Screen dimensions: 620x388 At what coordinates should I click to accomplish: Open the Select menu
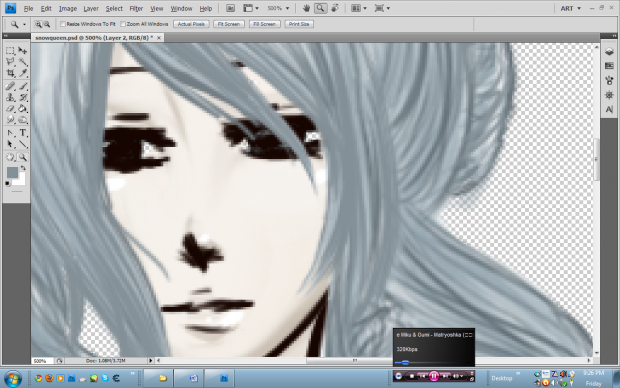pyautogui.click(x=114, y=8)
